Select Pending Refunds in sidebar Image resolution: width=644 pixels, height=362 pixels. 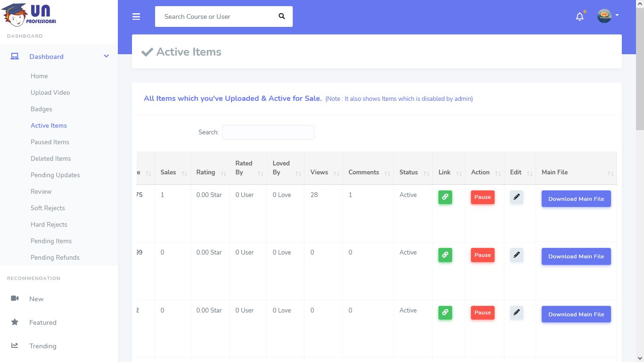(55, 257)
